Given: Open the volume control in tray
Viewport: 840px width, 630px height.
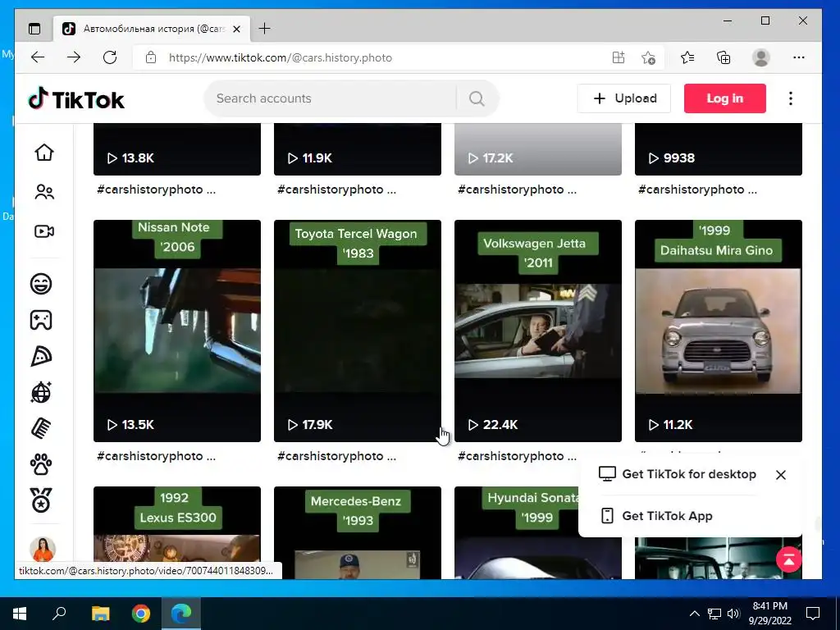Looking at the screenshot, I should point(733,614).
